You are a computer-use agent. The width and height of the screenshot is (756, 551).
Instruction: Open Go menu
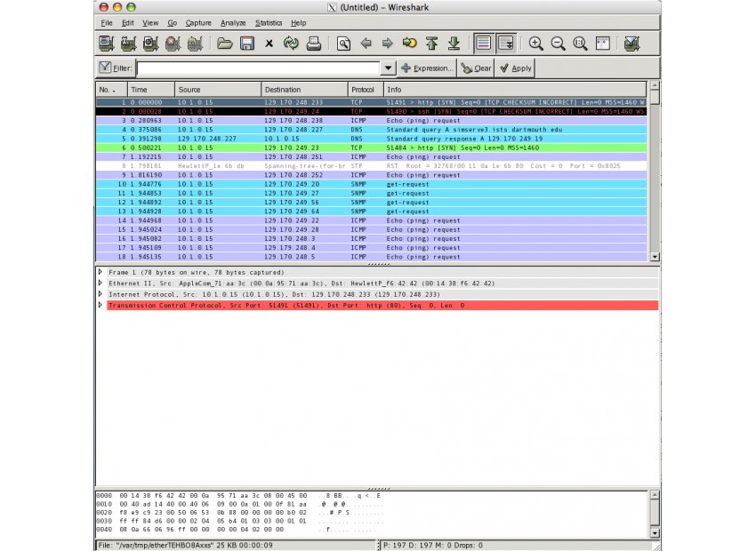click(x=173, y=23)
